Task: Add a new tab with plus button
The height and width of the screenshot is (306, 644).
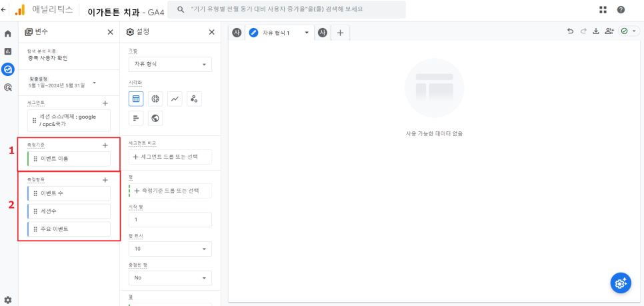Action: (340, 33)
